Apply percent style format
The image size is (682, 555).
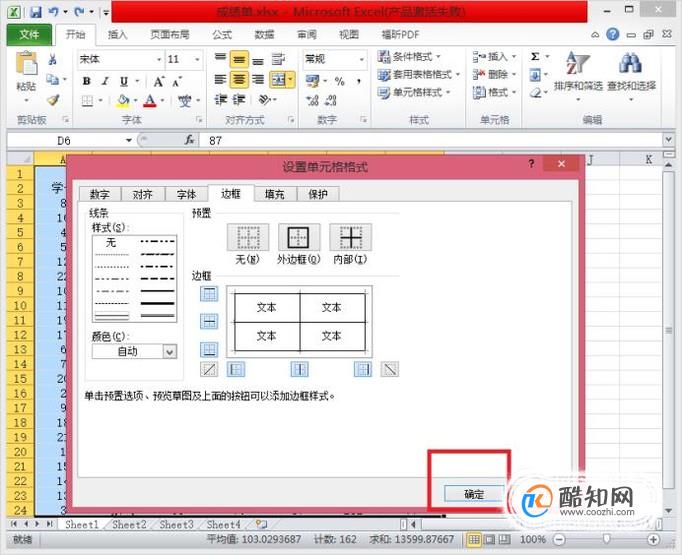pos(340,81)
